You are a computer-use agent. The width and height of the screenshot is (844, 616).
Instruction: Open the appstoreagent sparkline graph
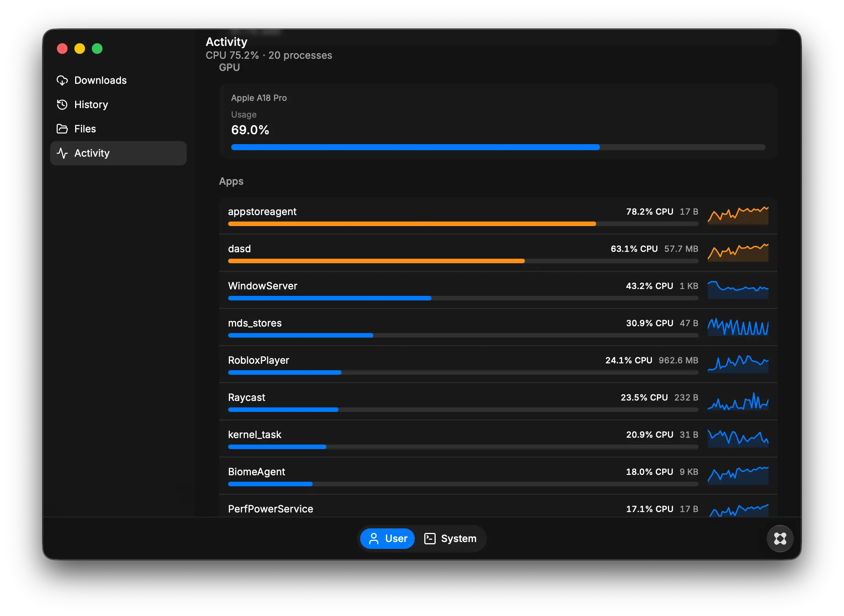738,215
